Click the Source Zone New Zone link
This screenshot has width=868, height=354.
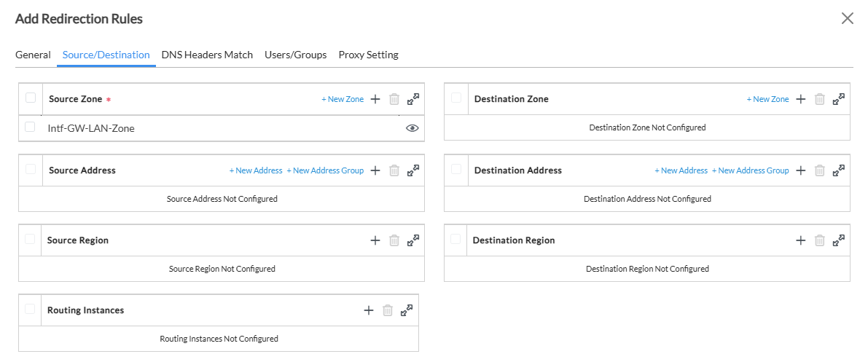(343, 99)
